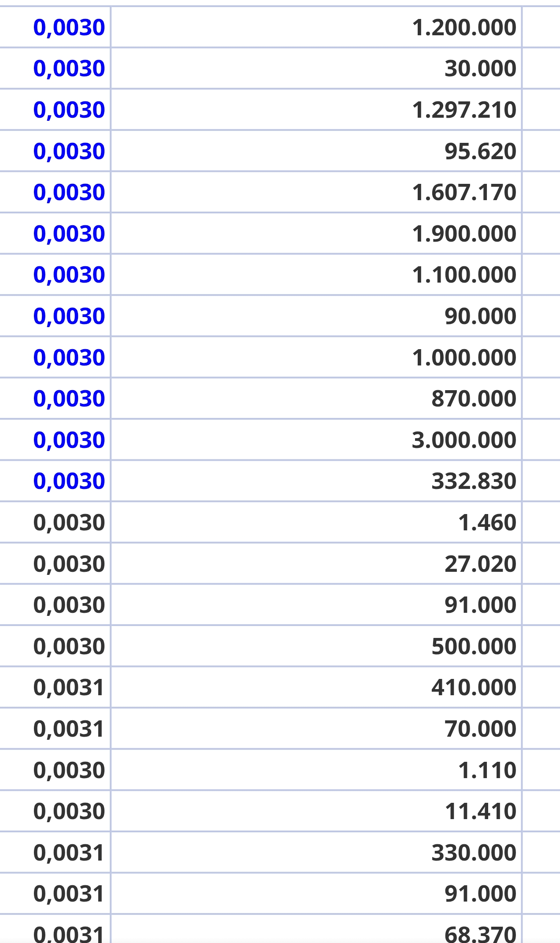This screenshot has width=560, height=943.
Task: Select the 68.370 quantity cell
Action: coord(316,929)
